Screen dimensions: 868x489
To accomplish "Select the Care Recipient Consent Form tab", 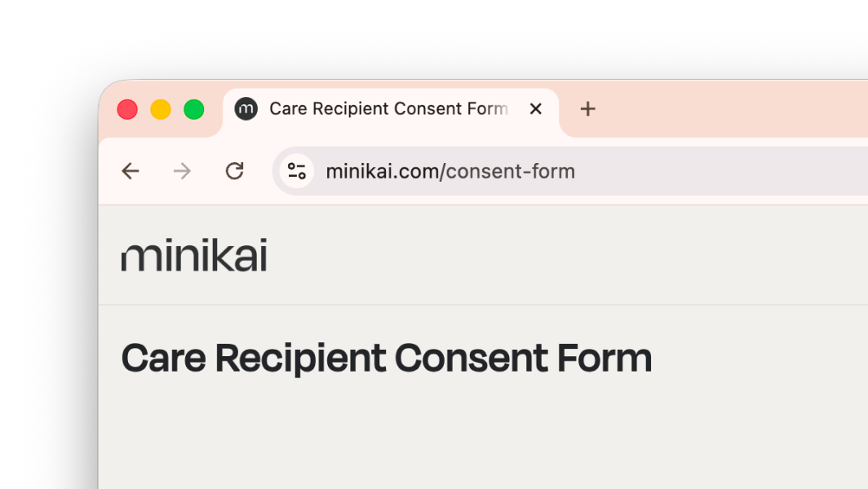I will pos(388,109).
